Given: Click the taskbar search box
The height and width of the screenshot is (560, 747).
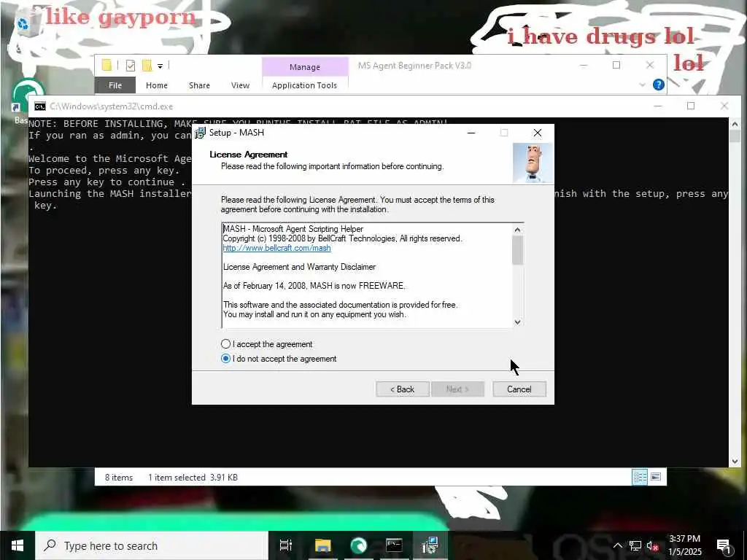Looking at the screenshot, I should coord(152,545).
